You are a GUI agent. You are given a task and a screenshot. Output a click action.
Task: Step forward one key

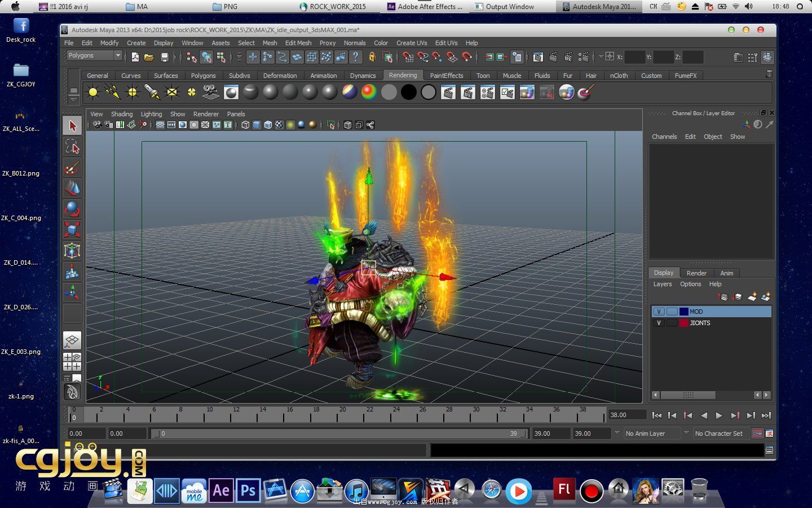coord(735,415)
